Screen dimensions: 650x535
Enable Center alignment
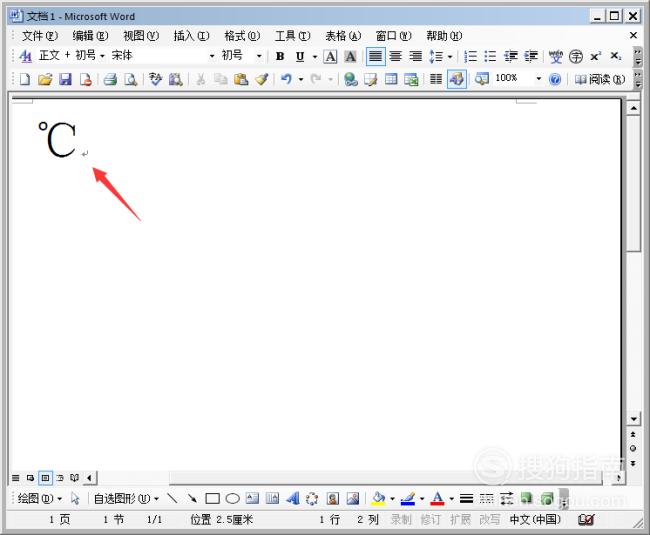tap(395, 56)
